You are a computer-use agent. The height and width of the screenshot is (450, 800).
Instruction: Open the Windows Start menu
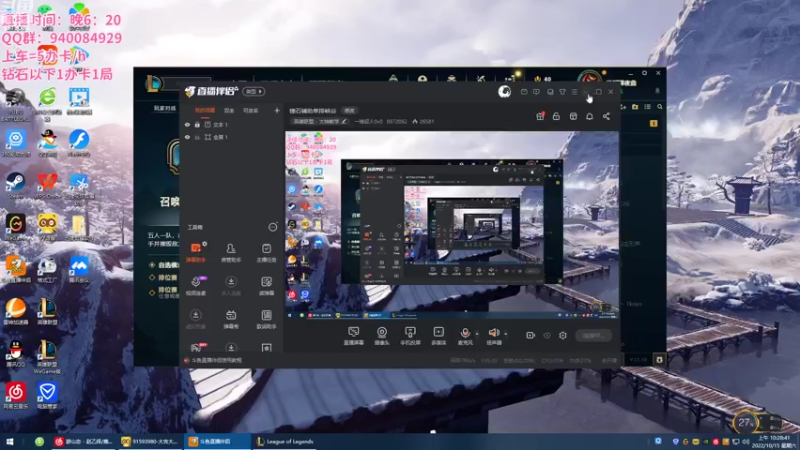[x=9, y=442]
